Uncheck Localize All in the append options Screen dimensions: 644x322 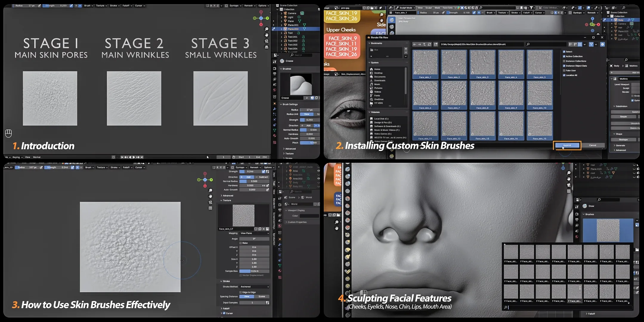click(564, 75)
